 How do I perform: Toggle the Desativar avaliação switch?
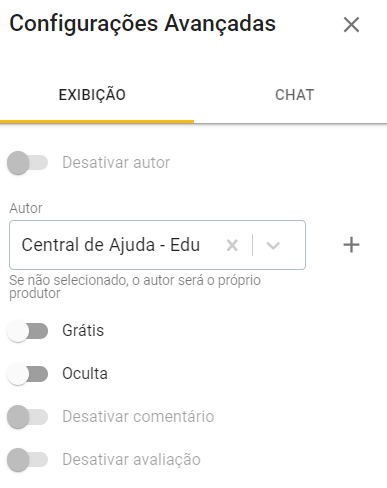pos(27,460)
